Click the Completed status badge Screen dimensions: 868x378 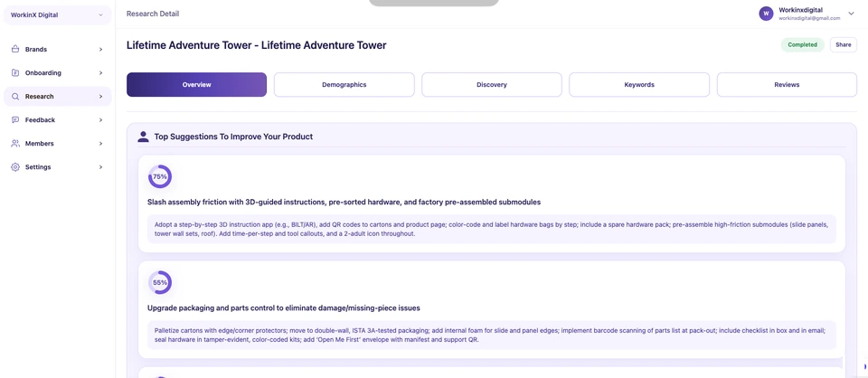click(803, 45)
